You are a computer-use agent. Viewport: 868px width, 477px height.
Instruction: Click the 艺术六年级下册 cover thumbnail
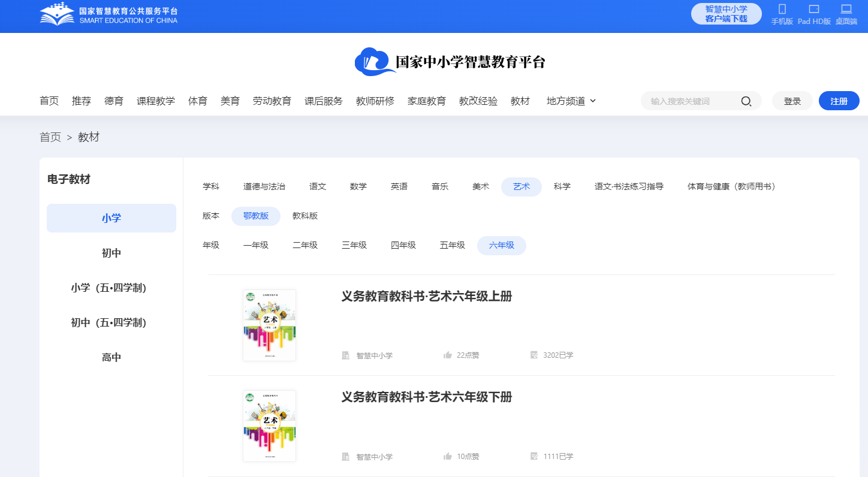click(x=269, y=425)
